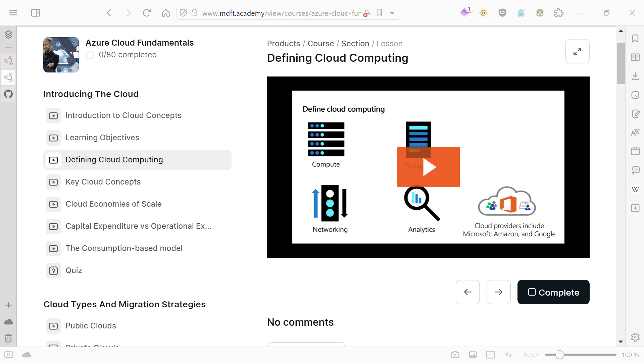Open the hamburger menu top left

point(13,13)
